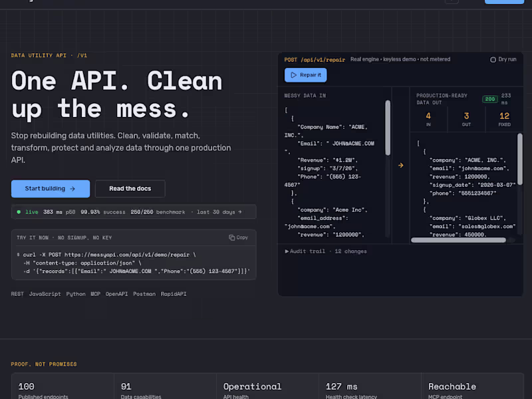Click the Data Out vertical scrollbar
Screen dimensions: 532x399
click(x=520, y=159)
